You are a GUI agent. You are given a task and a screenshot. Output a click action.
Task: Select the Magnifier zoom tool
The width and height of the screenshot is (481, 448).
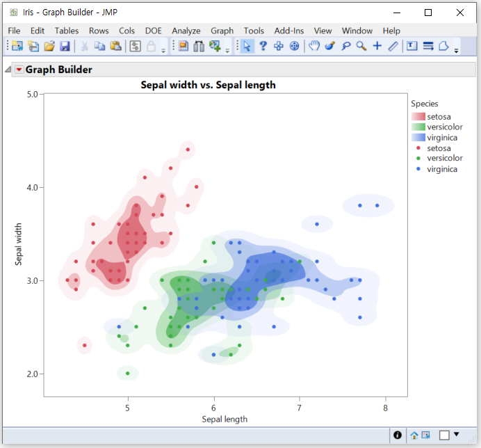point(361,46)
